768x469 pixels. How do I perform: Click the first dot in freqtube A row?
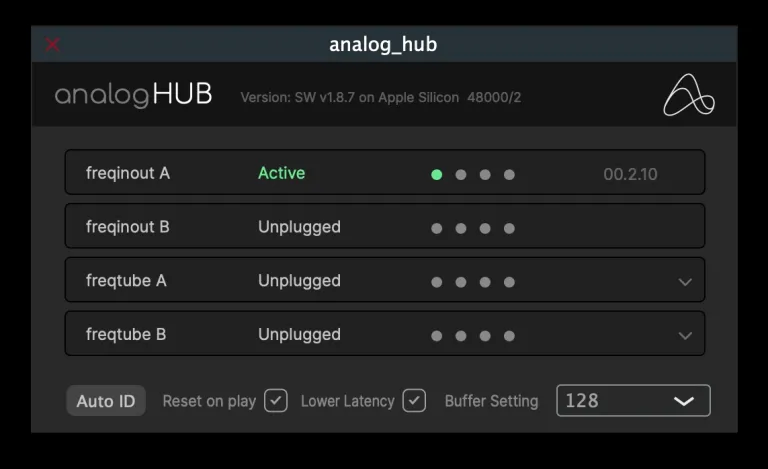[x=437, y=282]
